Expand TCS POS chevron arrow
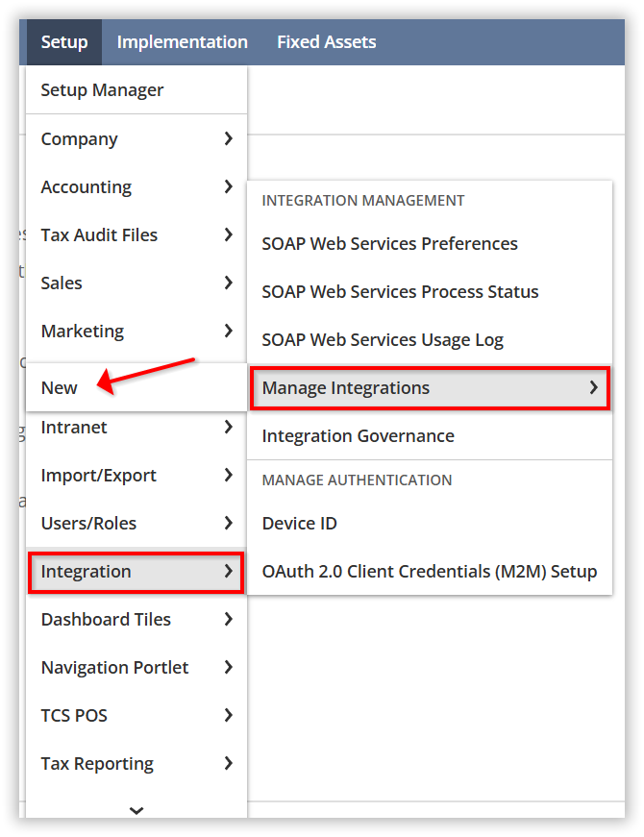This screenshot has height=837, width=644. 229,715
